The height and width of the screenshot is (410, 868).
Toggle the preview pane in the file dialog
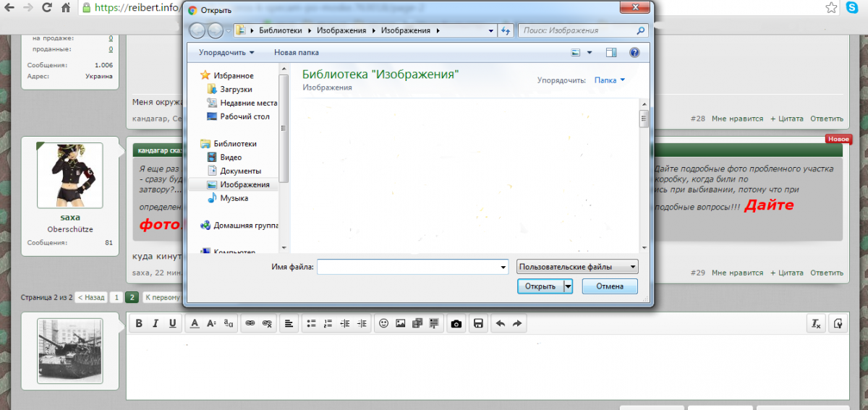(611, 53)
